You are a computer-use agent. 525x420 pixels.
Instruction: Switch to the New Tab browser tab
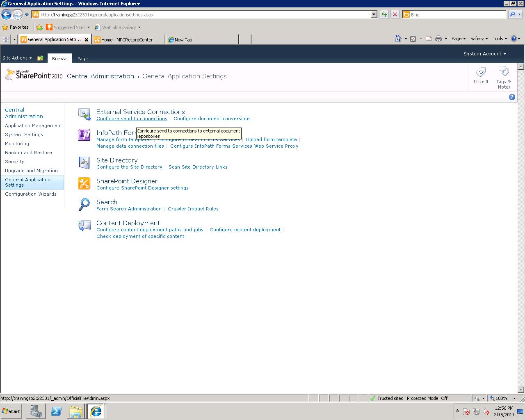[202, 40]
